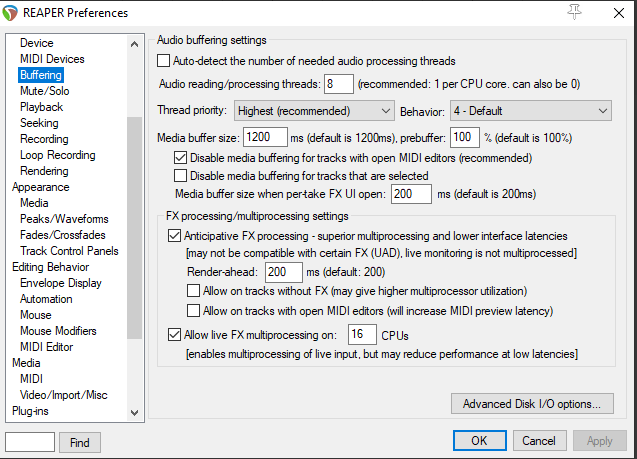
Task: Select Mouse in the preferences tree
Action: 36,315
